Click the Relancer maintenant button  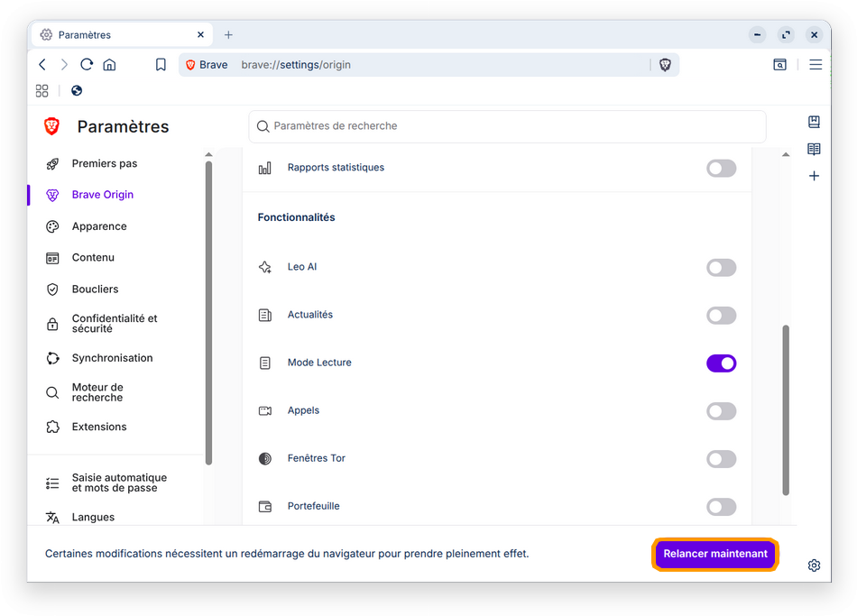(714, 555)
